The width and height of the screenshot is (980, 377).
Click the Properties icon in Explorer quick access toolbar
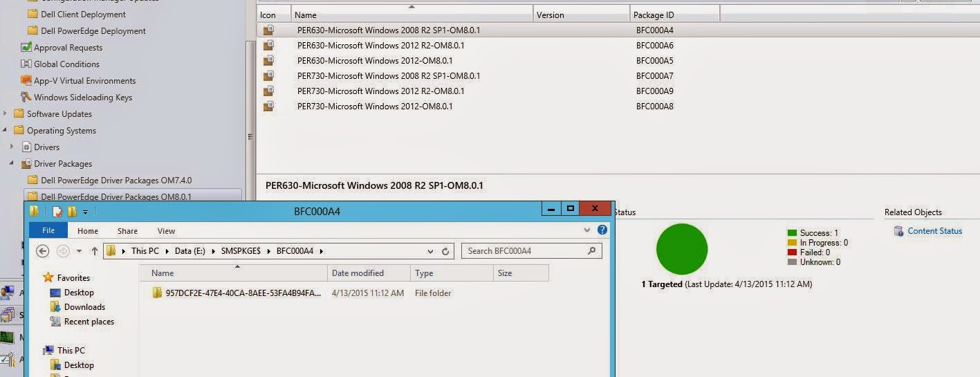click(57, 211)
